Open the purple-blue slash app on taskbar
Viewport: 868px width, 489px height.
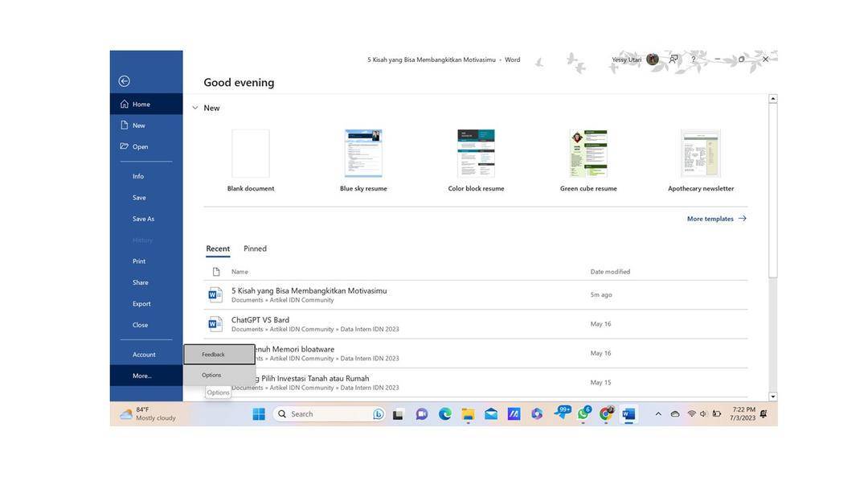click(514, 414)
